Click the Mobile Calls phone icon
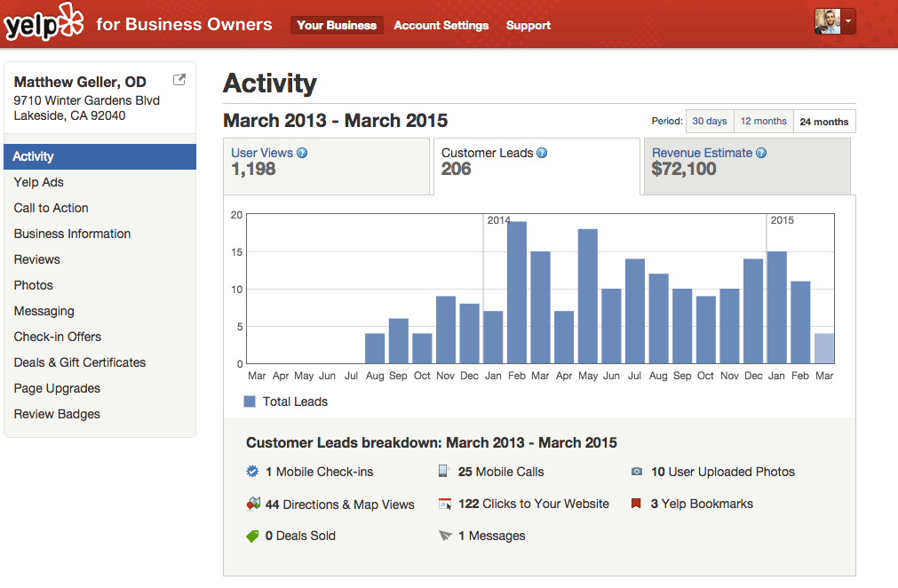898x588 pixels. tap(444, 471)
